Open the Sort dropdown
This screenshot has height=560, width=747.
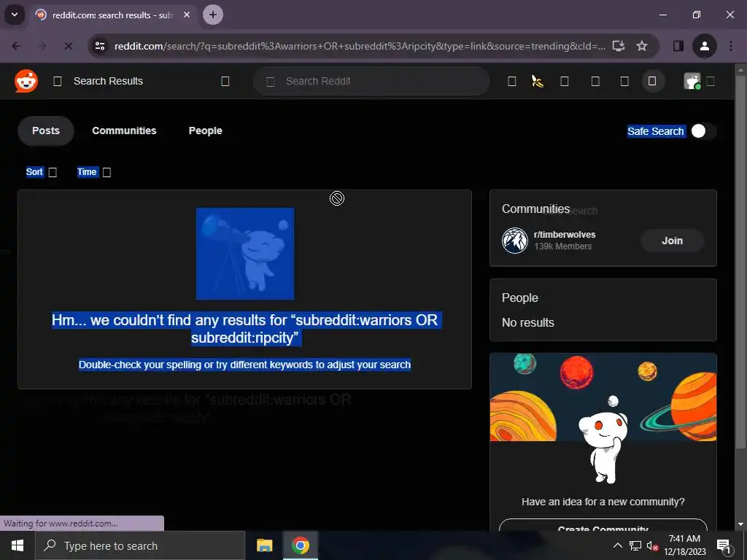click(42, 172)
